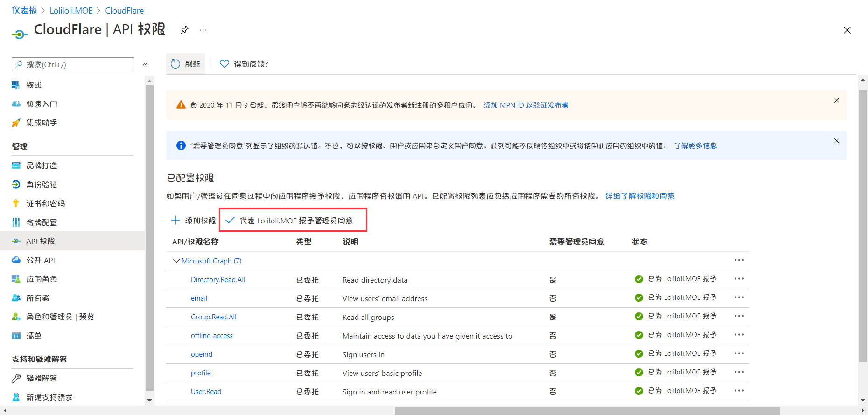The image size is (868, 415).
Task: Open more options for email row
Action: click(739, 297)
